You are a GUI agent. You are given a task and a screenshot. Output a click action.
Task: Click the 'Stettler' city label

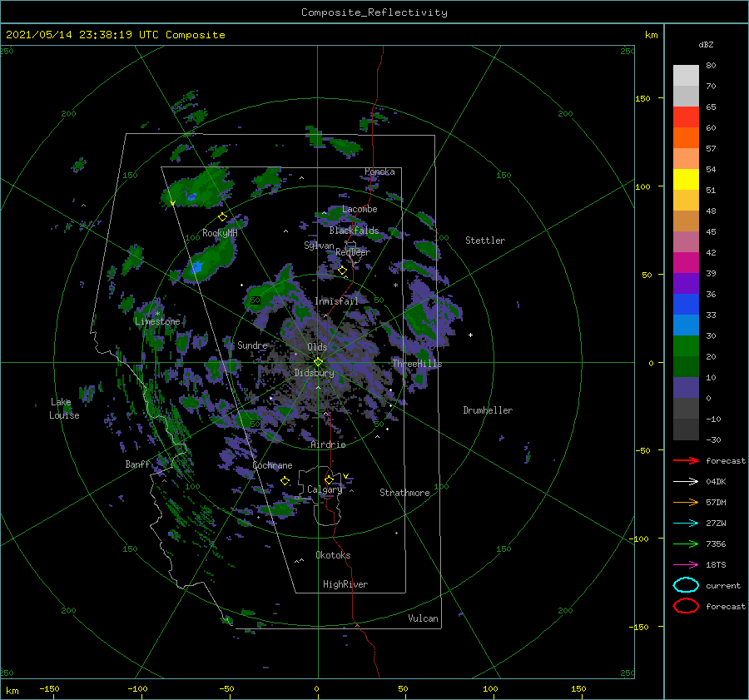coord(485,241)
